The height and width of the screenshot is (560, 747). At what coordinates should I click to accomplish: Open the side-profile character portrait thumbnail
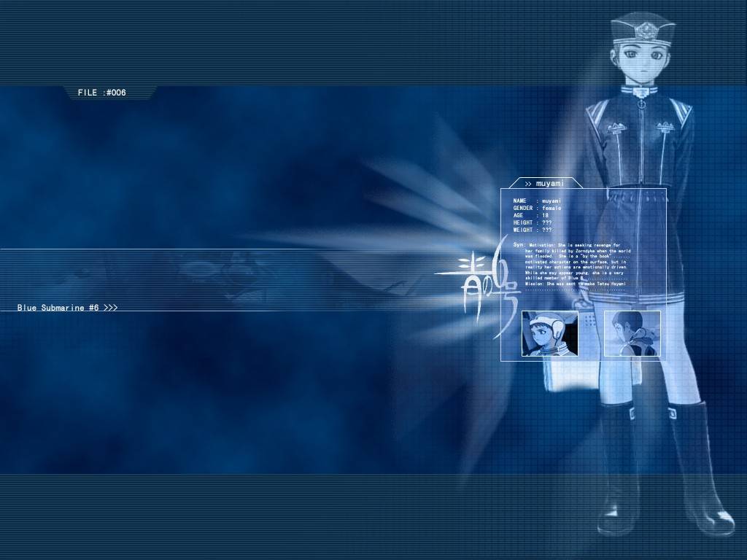(632, 333)
